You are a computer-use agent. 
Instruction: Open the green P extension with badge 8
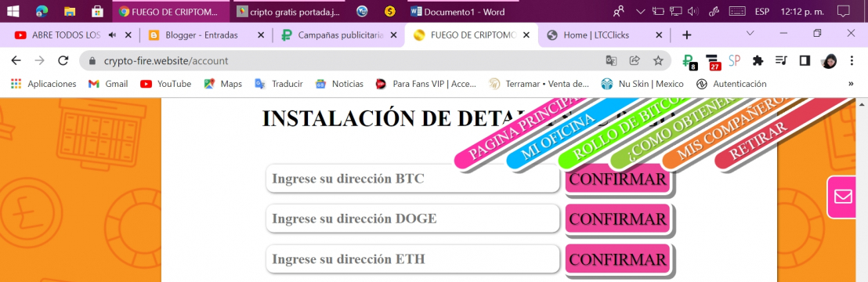(x=689, y=62)
